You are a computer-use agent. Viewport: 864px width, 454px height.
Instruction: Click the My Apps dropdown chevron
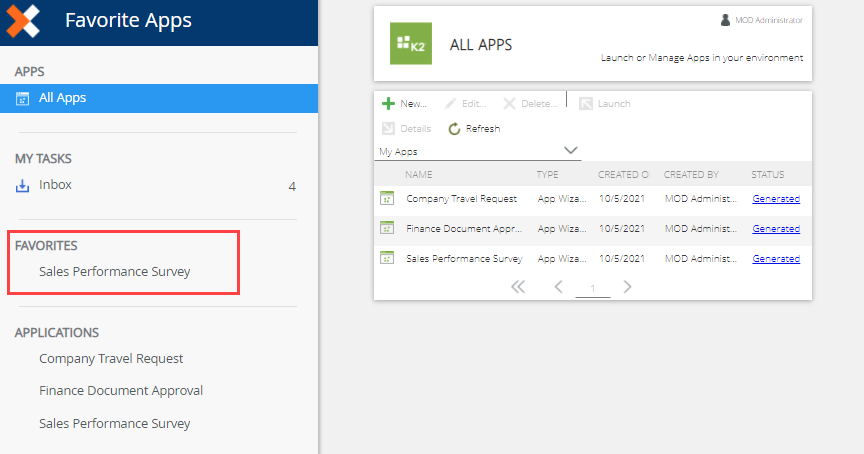(x=571, y=150)
